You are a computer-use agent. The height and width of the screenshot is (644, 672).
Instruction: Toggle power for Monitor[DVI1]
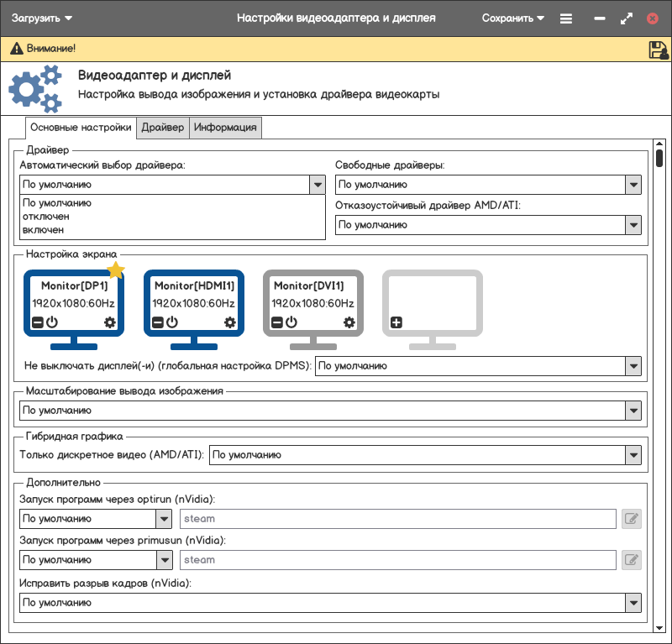coord(291,322)
